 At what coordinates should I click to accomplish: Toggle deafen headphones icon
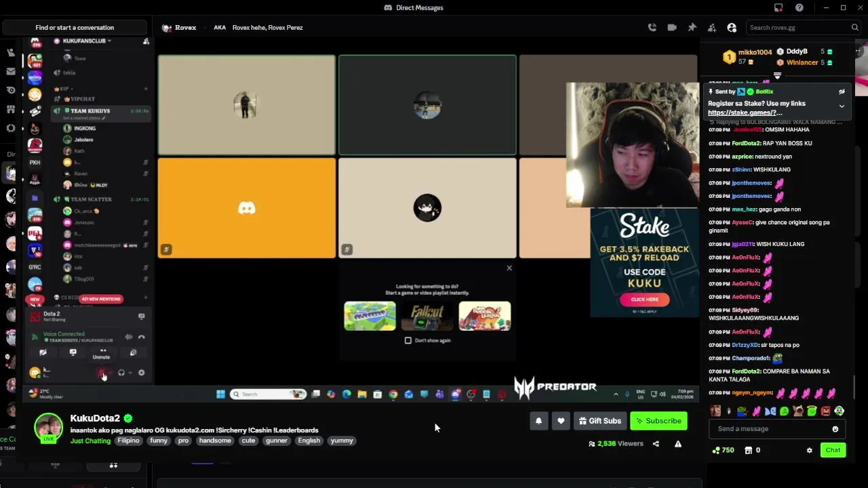pos(121,373)
